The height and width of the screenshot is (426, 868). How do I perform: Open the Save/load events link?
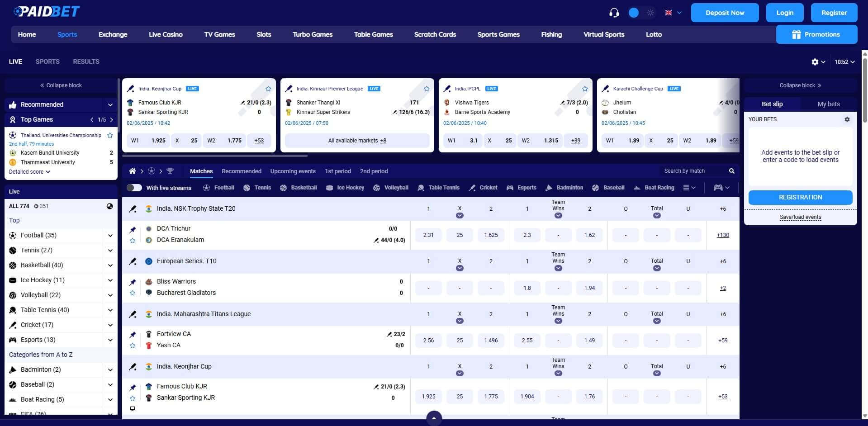800,217
